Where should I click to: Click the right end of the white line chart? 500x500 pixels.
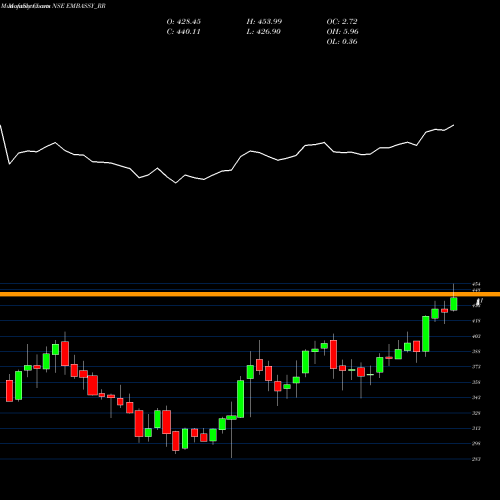tap(453, 125)
